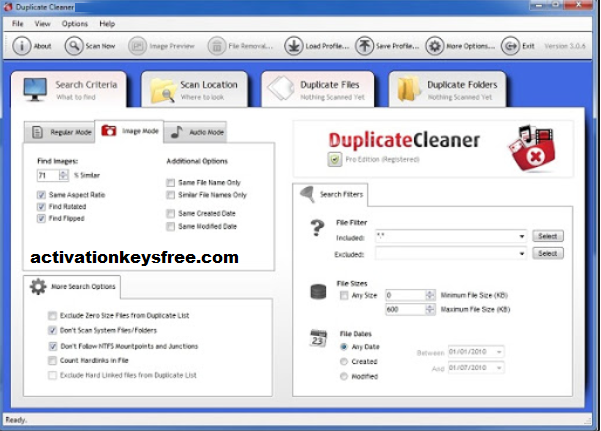Click into the % Similar value field
The height and width of the screenshot is (431, 601).
click(48, 175)
